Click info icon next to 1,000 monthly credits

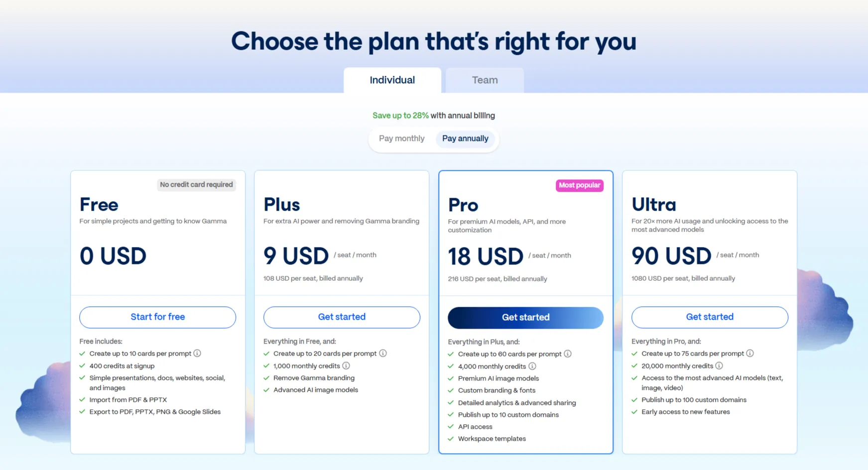coord(346,366)
